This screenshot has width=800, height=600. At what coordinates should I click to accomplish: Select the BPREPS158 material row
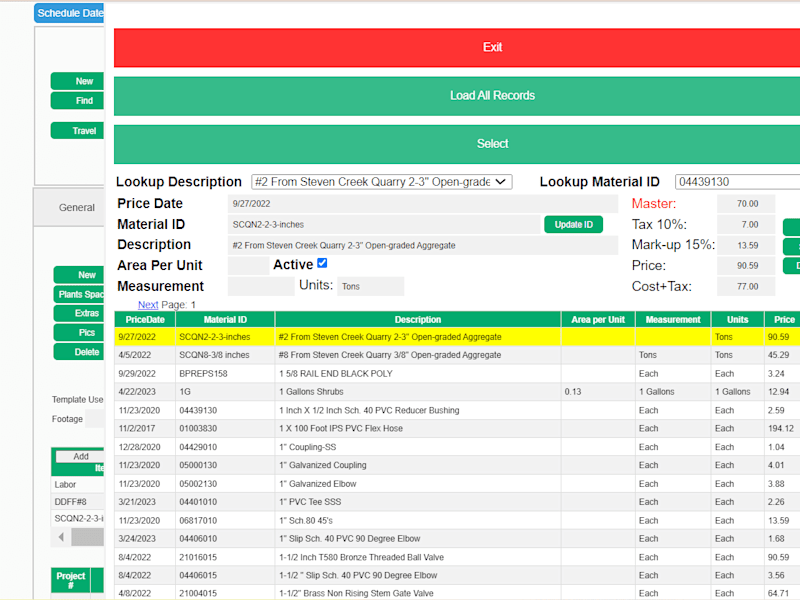tap(457, 373)
